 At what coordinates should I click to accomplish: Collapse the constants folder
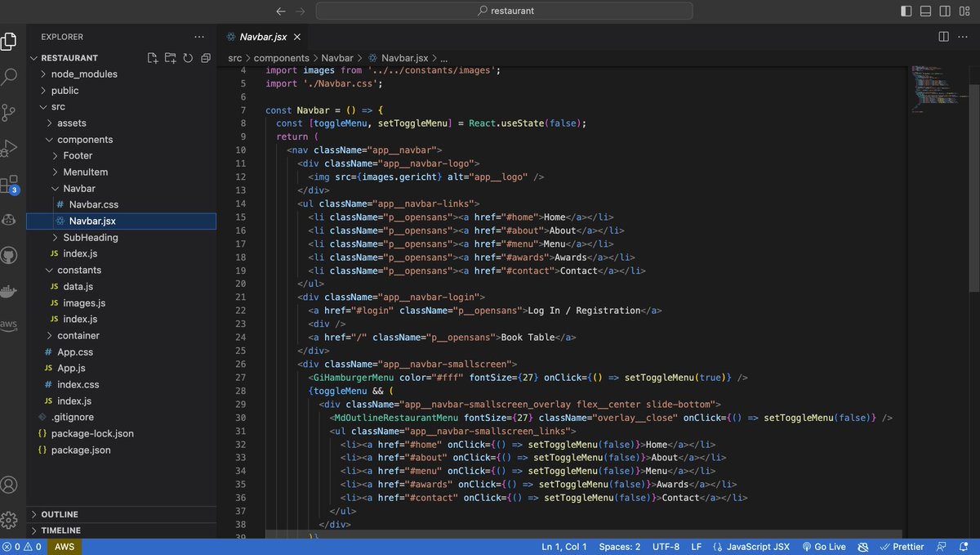pos(121,271)
